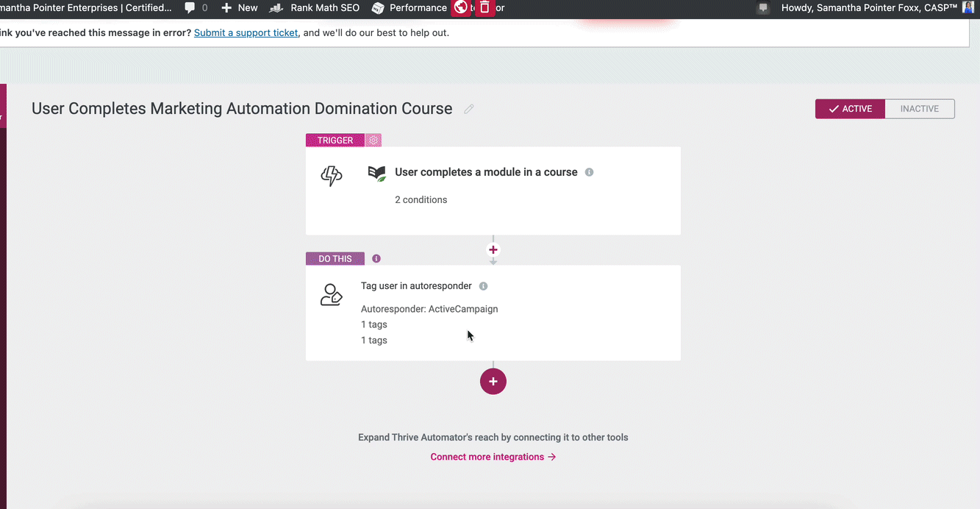Add a new step after the action
Image resolution: width=980 pixels, height=509 pixels.
pos(493,381)
